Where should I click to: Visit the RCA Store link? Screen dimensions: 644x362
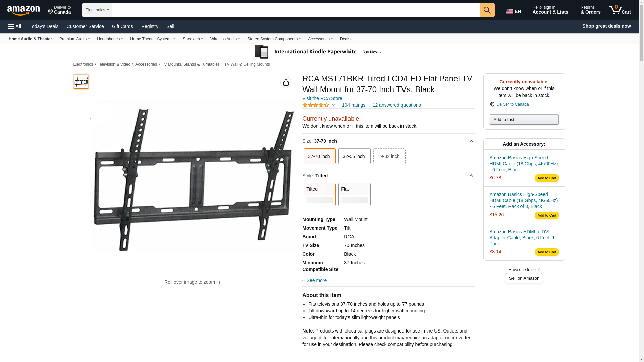coord(322,98)
